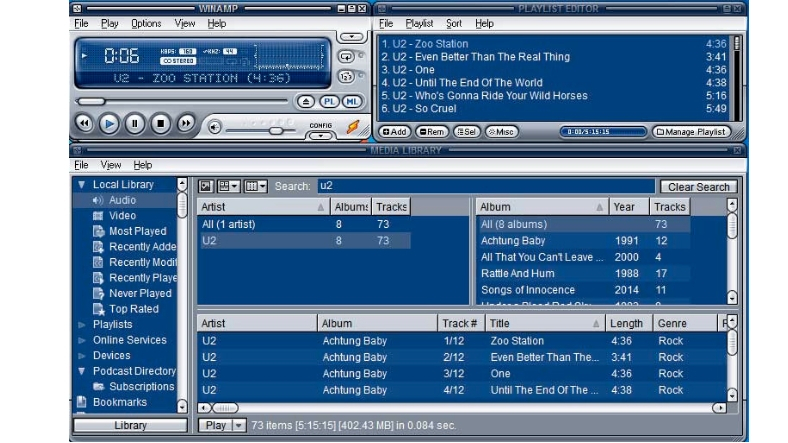Open the Never Played view icon
Screen dimensions: 788x443
coord(98,294)
